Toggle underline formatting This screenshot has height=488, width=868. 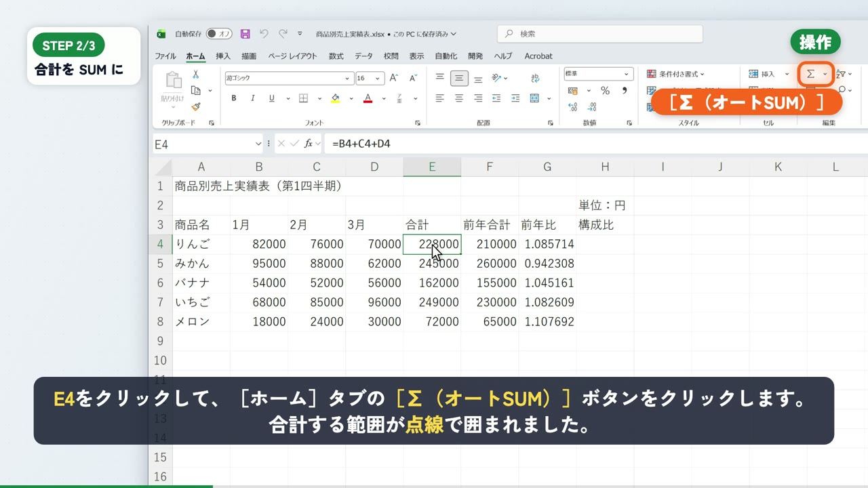(x=271, y=98)
